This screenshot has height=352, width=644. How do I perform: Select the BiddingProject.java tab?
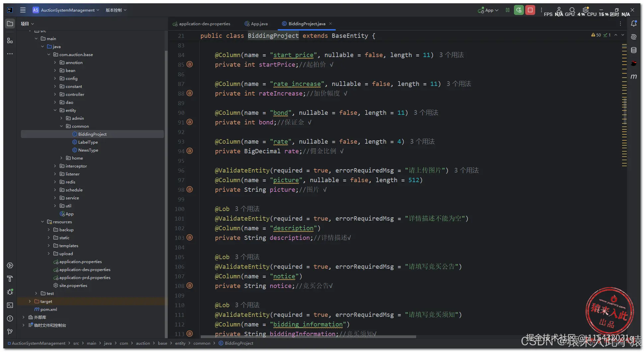[307, 24]
